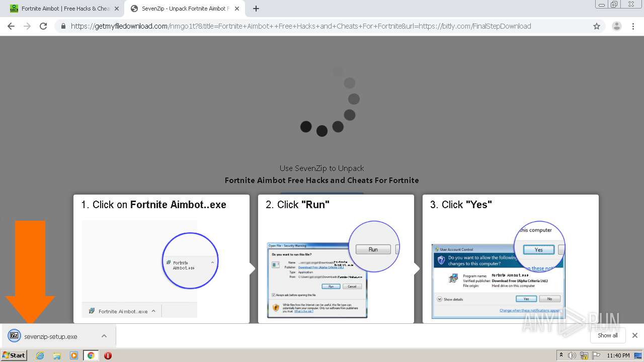Close the downloads bar

pyautogui.click(x=635, y=335)
